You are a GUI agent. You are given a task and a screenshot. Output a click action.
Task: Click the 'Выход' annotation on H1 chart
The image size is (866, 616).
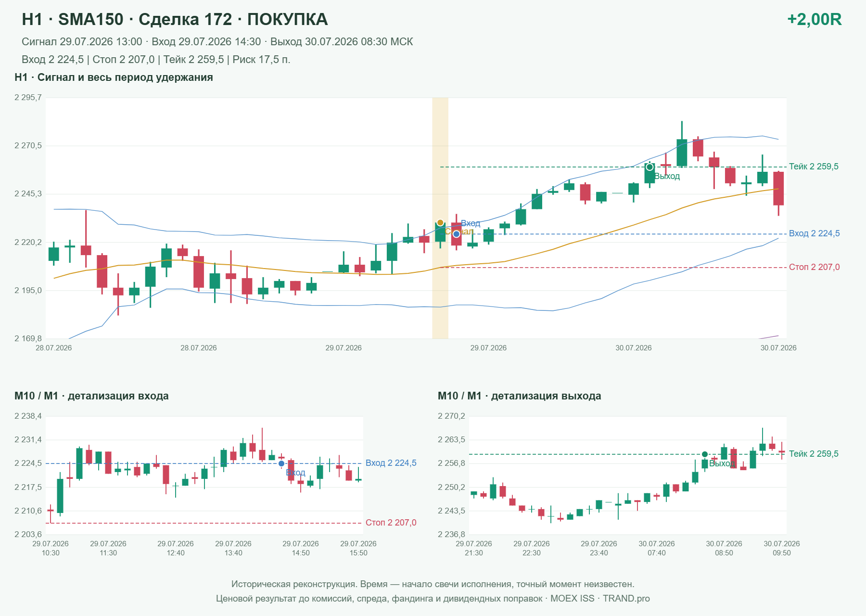pyautogui.click(x=667, y=177)
